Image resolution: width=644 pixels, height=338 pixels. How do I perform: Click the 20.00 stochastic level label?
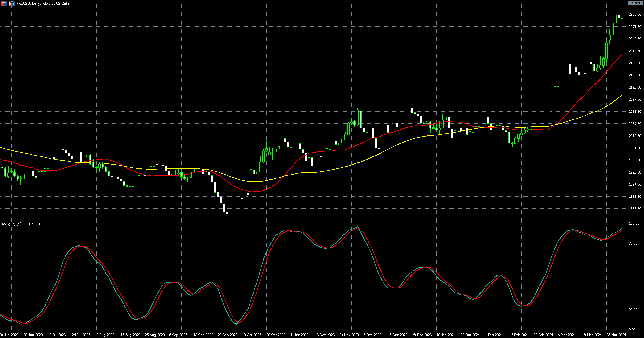(x=633, y=310)
